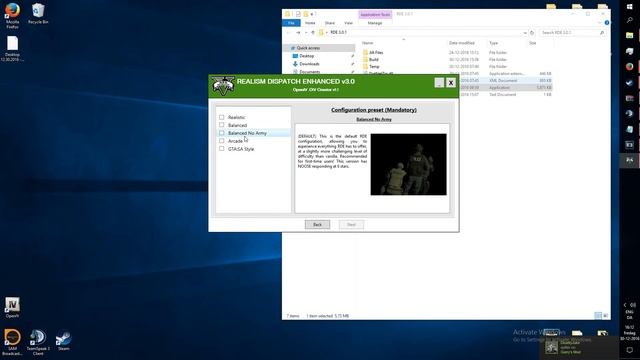Click the Back button in the RDE dialog
Viewport: 640px width, 360px height.
point(317,224)
